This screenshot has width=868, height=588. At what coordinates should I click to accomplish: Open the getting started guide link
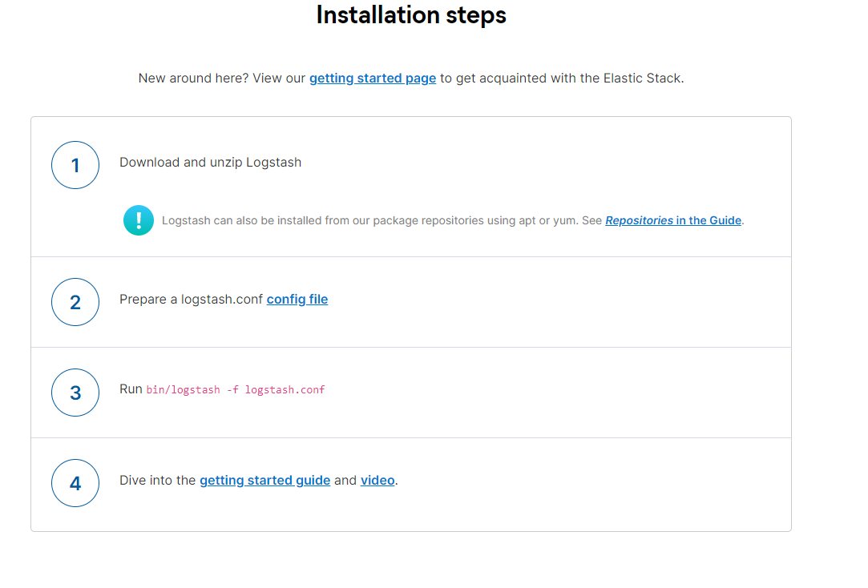click(265, 480)
